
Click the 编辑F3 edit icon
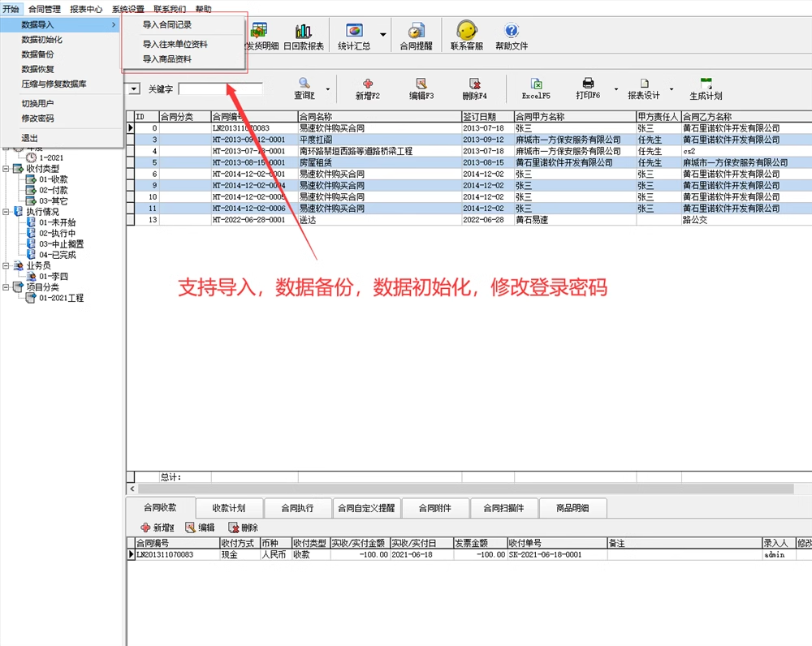(421, 88)
